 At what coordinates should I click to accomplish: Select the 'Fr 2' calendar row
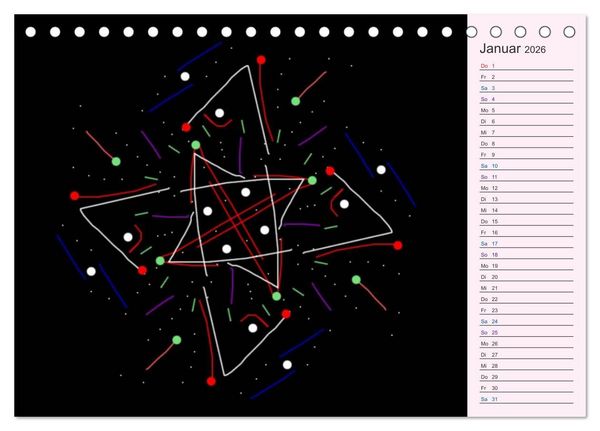point(527,77)
